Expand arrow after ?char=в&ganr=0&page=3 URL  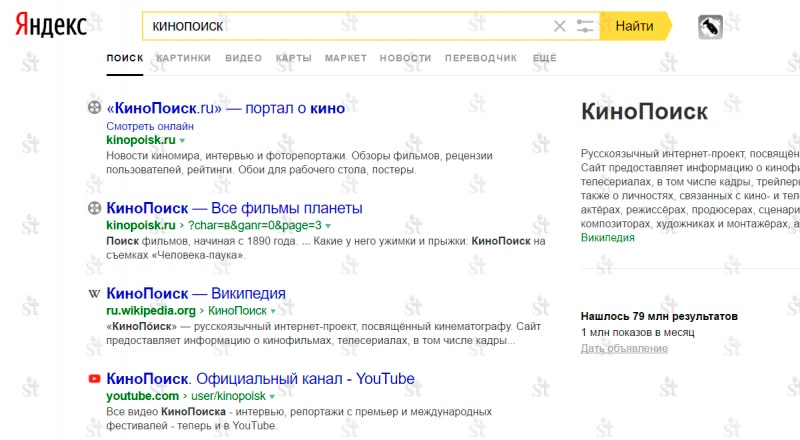point(328,226)
